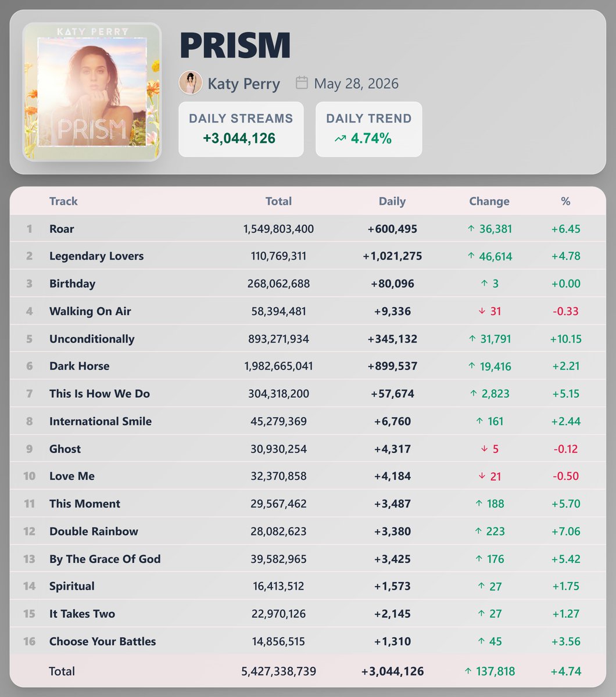Click the grand total 5,427,338,739

point(278,671)
